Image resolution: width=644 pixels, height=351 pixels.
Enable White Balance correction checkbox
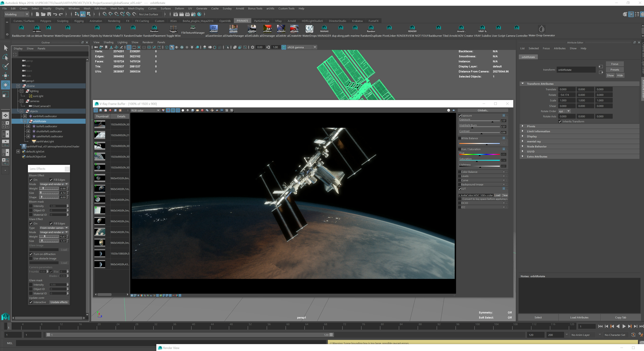[460, 138]
